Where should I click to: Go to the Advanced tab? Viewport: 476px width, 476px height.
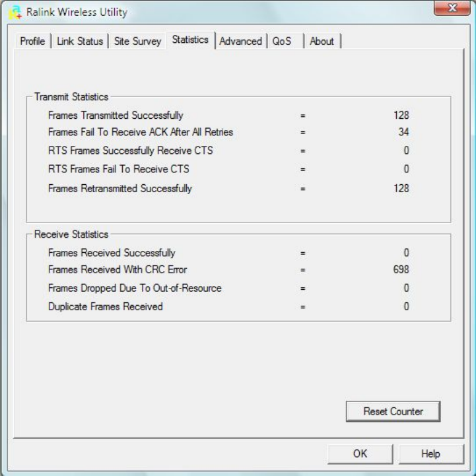click(x=241, y=41)
